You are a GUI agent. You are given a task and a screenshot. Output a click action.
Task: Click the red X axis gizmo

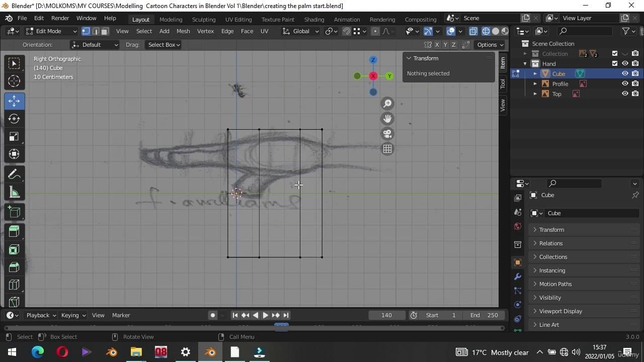pos(373,76)
